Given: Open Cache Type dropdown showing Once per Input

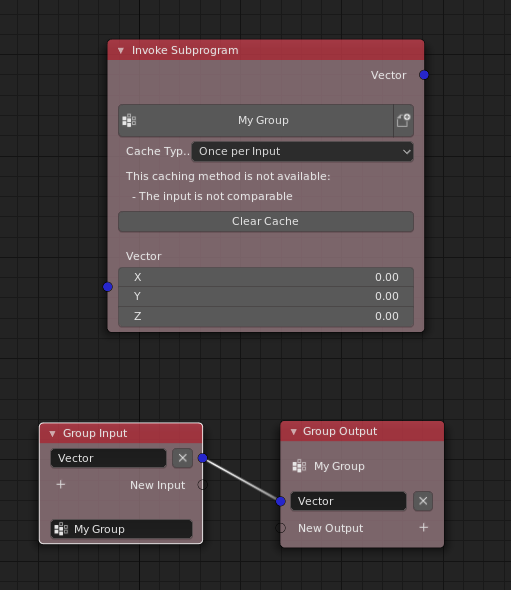Looking at the screenshot, I should tap(303, 152).
